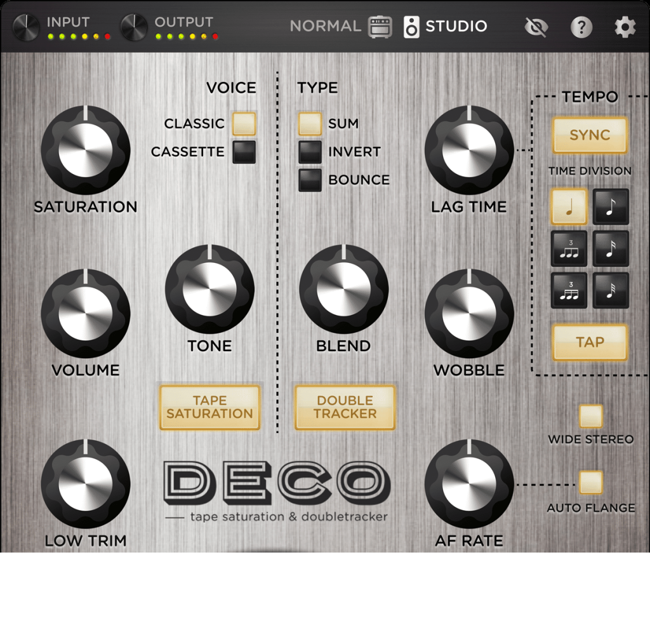
Task: Select the sixteenth note time division
Action: coord(611,248)
